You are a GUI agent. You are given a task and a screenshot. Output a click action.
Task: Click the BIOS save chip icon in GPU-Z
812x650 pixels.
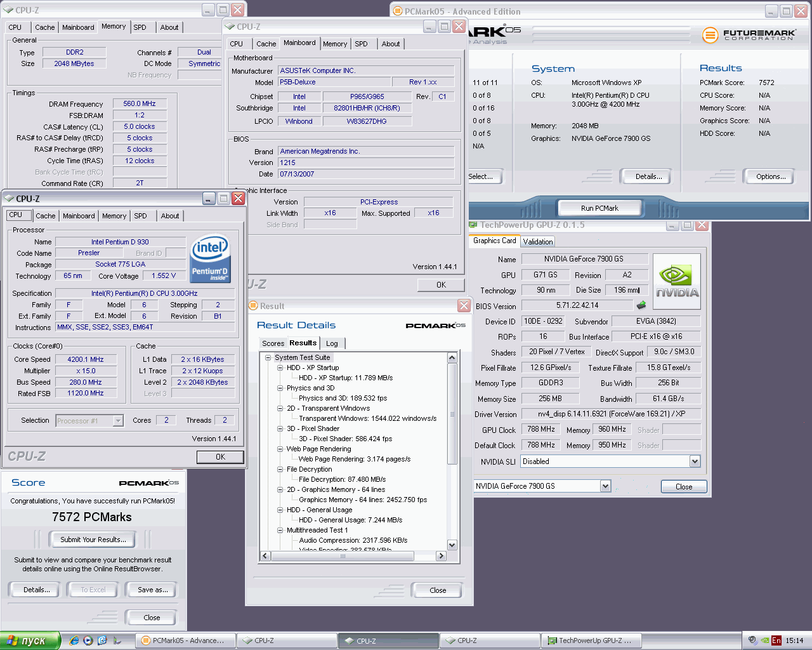point(641,305)
